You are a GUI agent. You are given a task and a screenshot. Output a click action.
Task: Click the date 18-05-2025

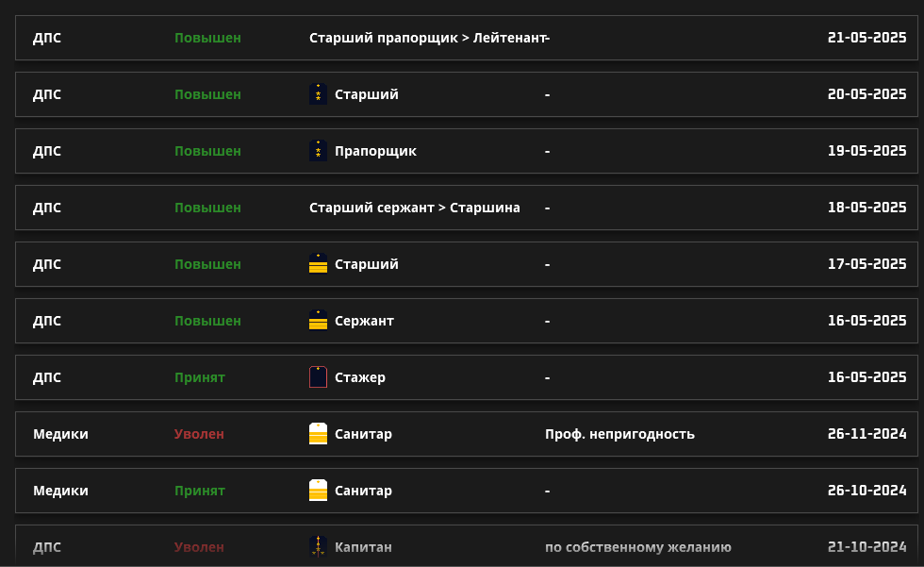point(866,208)
